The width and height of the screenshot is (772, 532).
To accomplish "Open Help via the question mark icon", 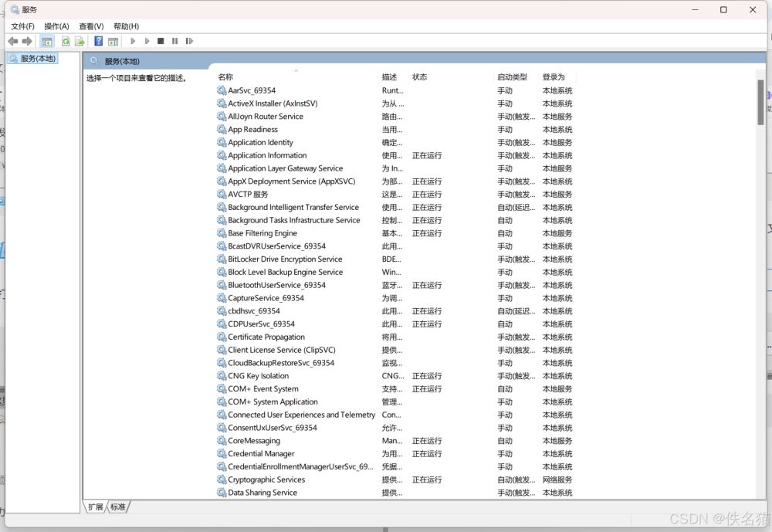I will [98, 41].
